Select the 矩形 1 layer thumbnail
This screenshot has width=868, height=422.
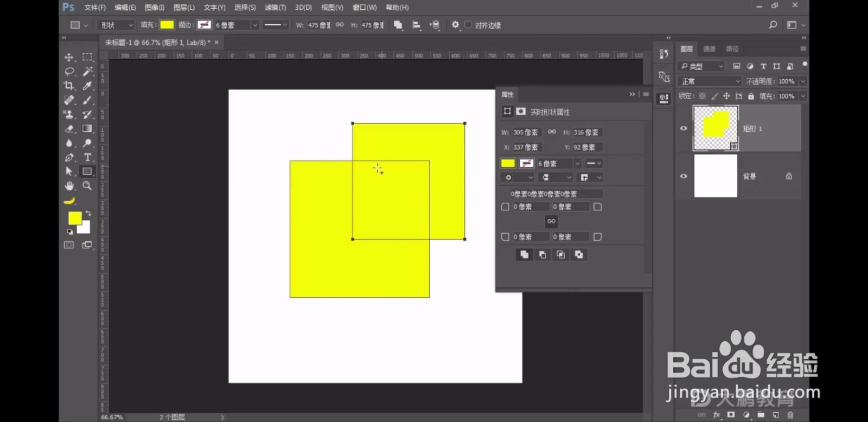click(716, 128)
